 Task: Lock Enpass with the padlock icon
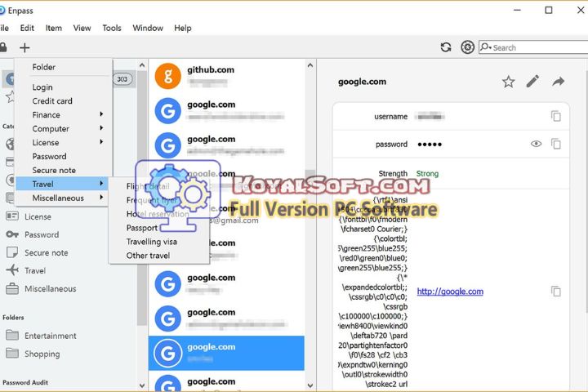click(3, 47)
